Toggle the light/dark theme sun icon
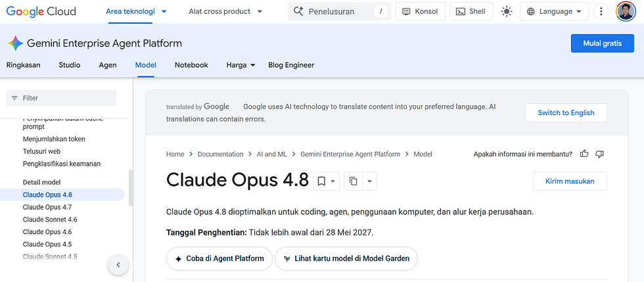Image resolution: width=644 pixels, height=282 pixels. point(507,12)
